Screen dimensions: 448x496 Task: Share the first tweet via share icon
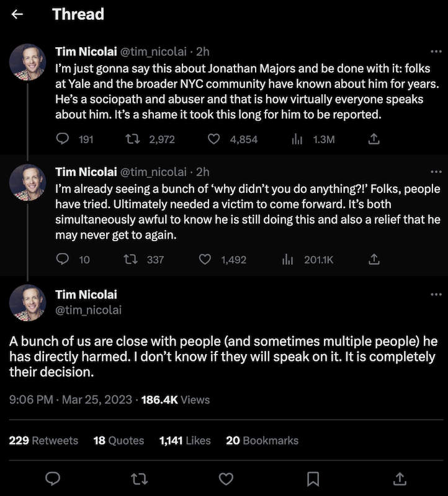click(374, 139)
